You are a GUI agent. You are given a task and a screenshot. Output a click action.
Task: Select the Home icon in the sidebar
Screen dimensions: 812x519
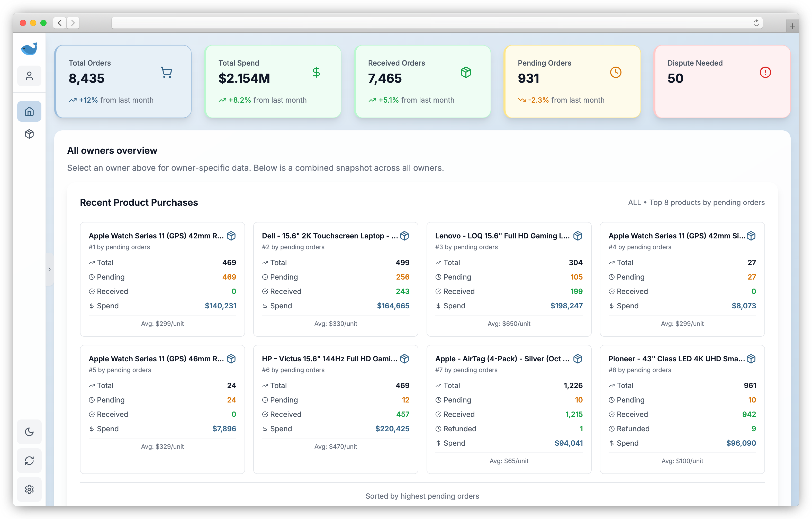[29, 111]
